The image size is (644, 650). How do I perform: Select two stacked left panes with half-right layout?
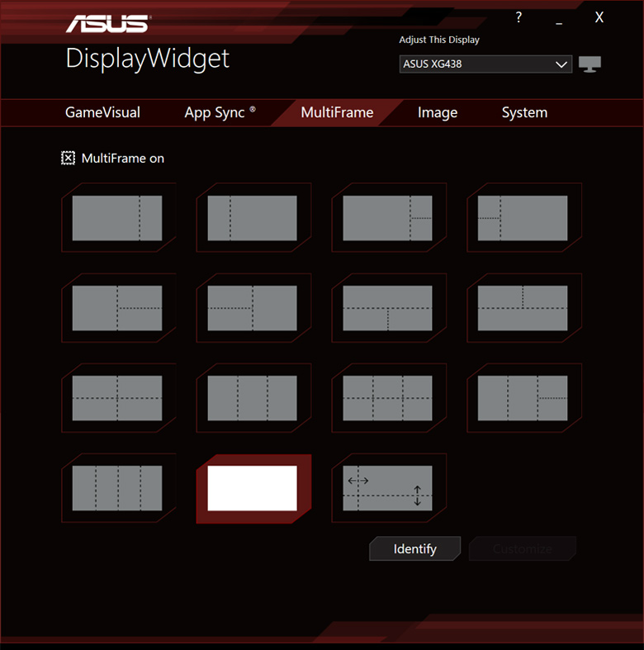(x=253, y=308)
